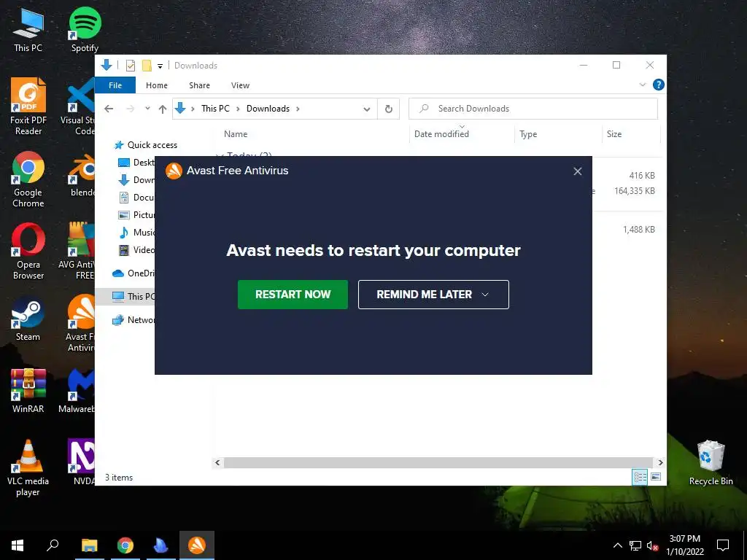Screen dimensions: 747x560
Task: Open the Visual Studio Code desktop shortcut
Action: tap(78, 106)
